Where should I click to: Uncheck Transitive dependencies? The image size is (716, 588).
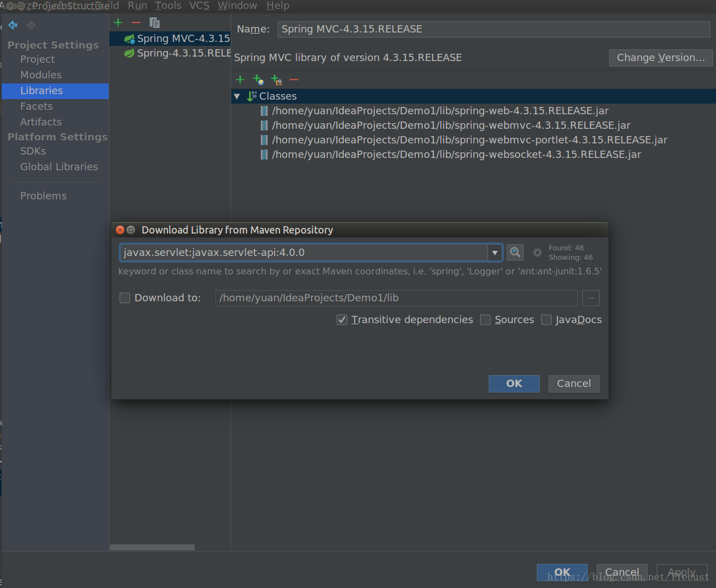pos(342,320)
